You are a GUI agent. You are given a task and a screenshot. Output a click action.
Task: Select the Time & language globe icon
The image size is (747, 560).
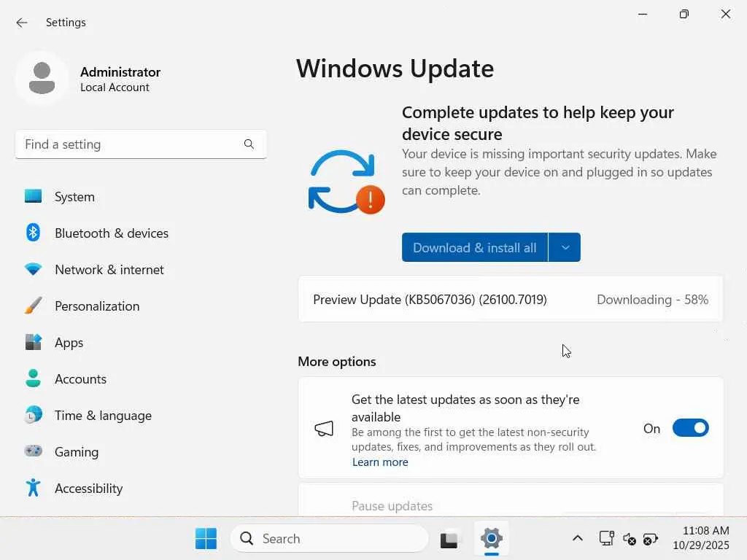coord(33,415)
